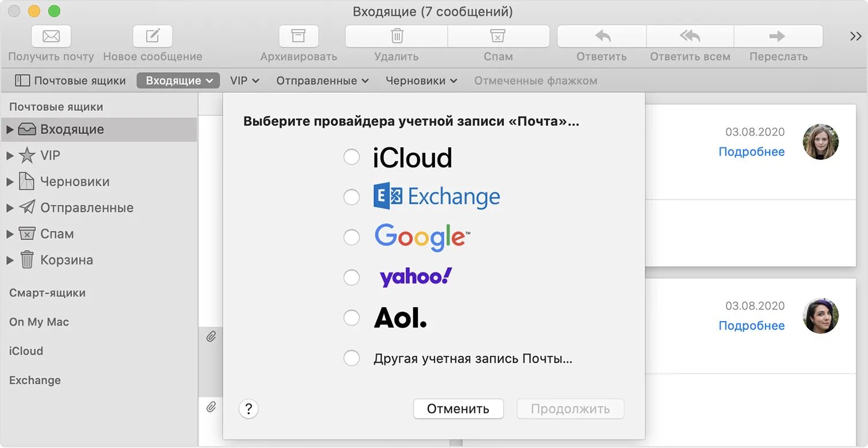Click the Переслать forward arrow
Screen dimensions: 868x448
point(777,36)
